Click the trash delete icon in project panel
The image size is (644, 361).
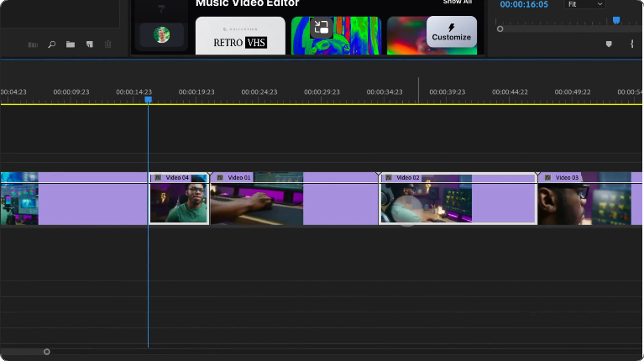(x=107, y=44)
